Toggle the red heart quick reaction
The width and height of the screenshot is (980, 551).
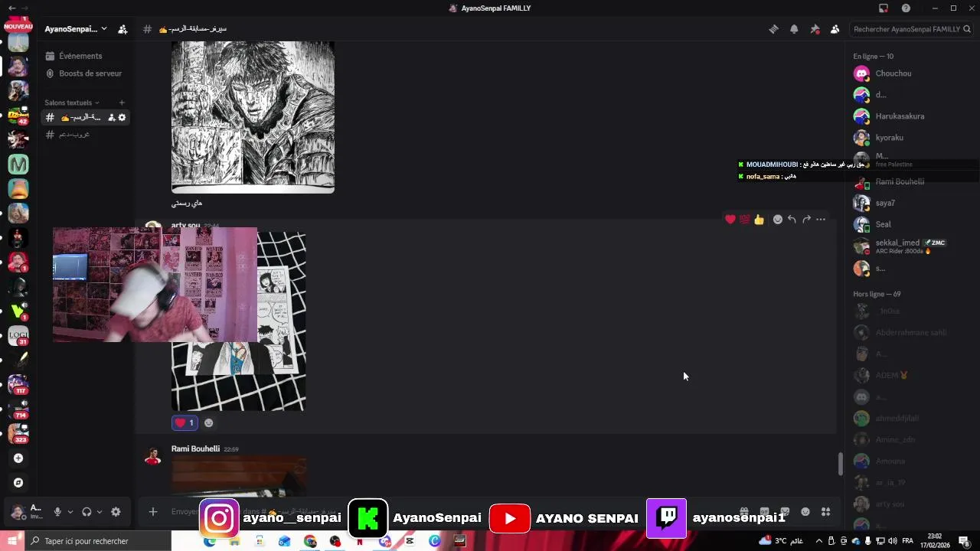tap(730, 220)
